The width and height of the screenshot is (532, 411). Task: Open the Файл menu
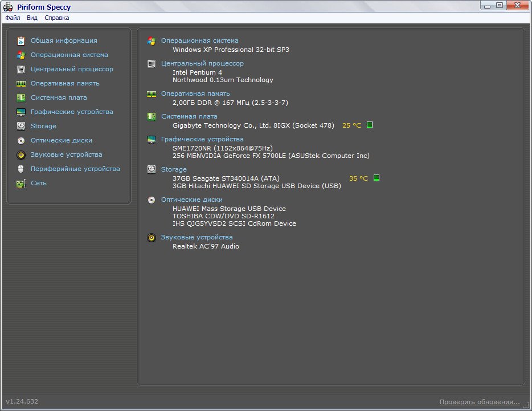coord(13,18)
